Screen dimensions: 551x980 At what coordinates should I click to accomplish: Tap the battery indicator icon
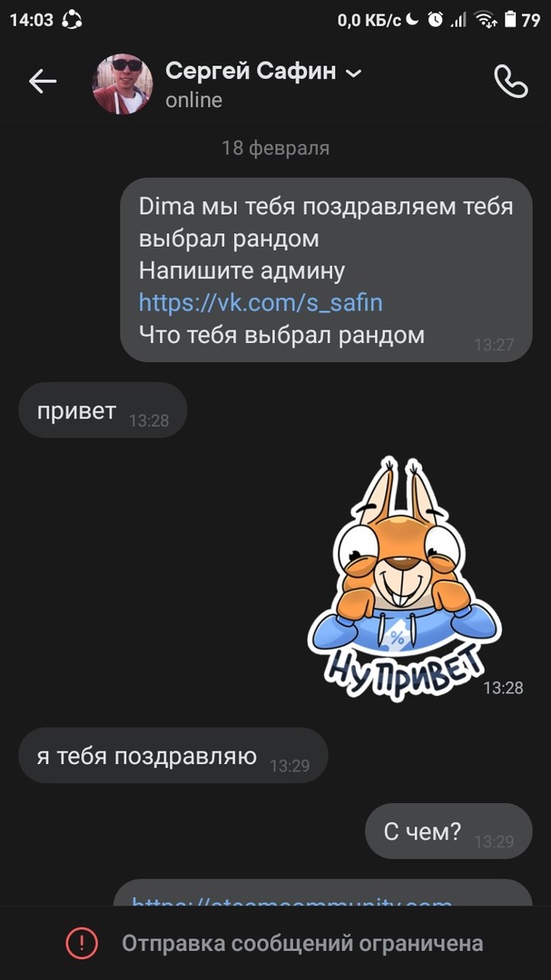[x=510, y=20]
